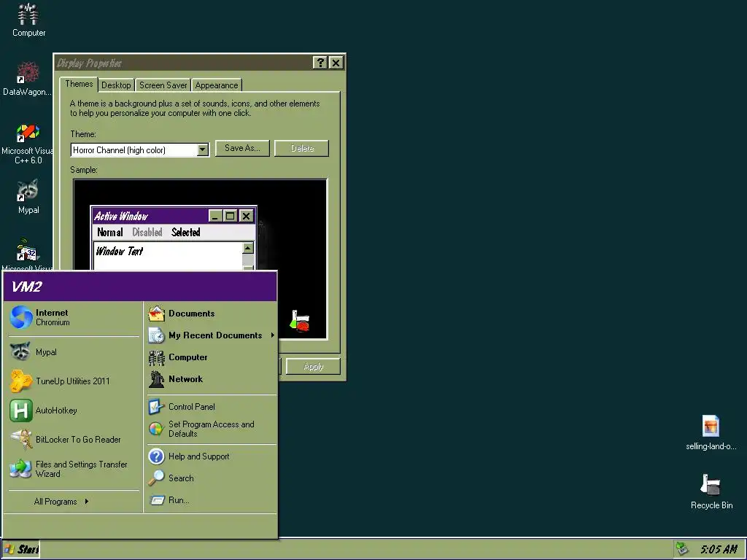Select the Microsoft Visual desktop icon behind Start menu
Image resolution: width=747 pixels, height=560 pixels.
coord(27,254)
